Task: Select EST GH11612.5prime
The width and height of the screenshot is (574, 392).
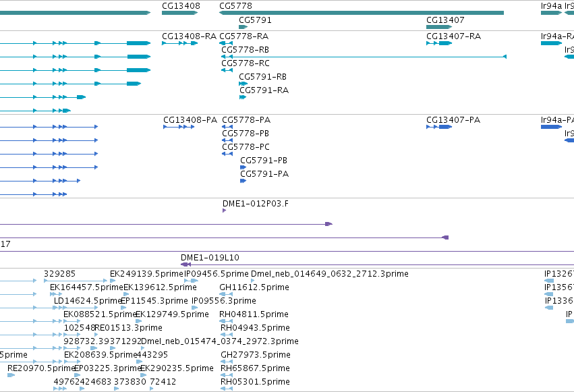Action: [x=254, y=287]
